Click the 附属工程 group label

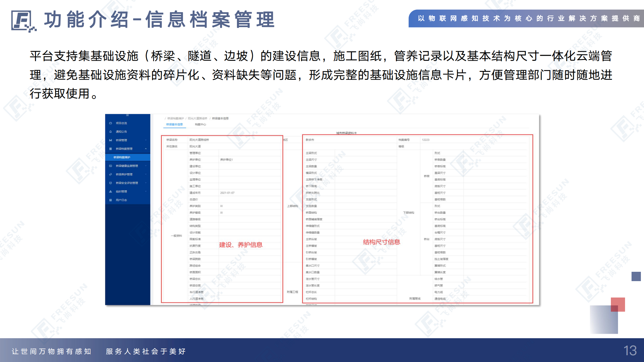(x=292, y=292)
